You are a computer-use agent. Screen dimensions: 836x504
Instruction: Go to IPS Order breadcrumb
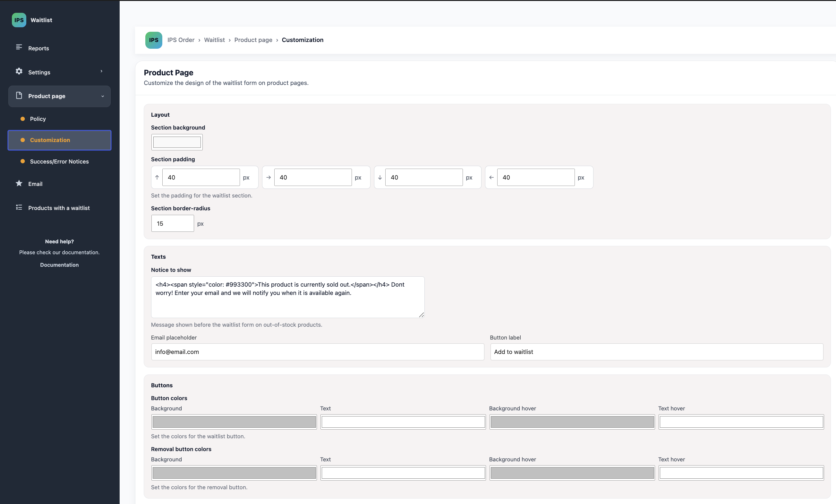[x=181, y=40]
